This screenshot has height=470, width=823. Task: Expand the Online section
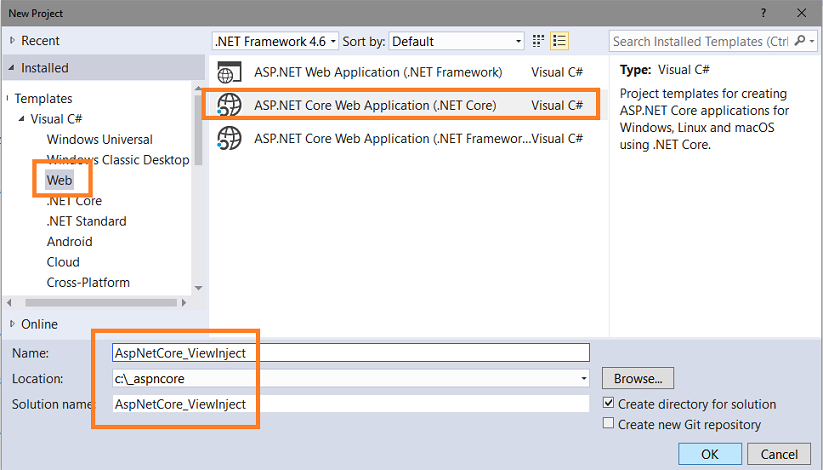point(13,324)
